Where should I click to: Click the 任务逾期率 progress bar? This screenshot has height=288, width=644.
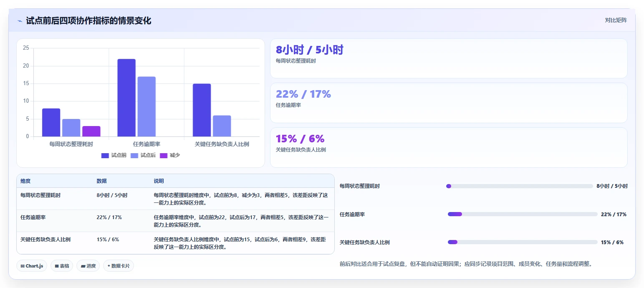pos(523,214)
